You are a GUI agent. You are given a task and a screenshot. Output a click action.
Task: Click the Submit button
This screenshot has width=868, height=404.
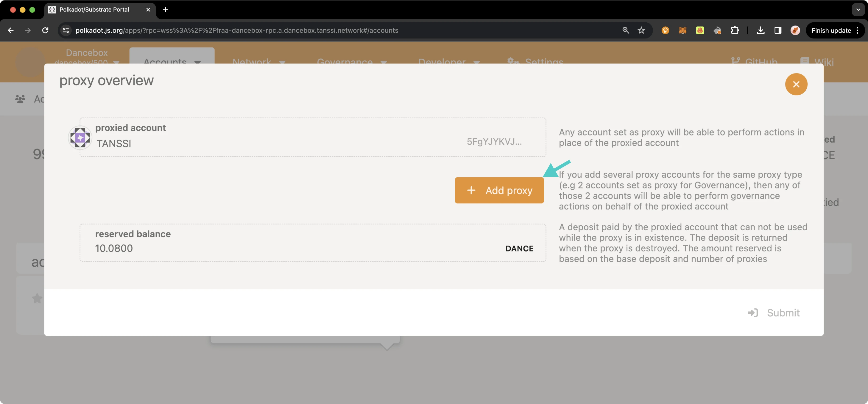pos(773,313)
